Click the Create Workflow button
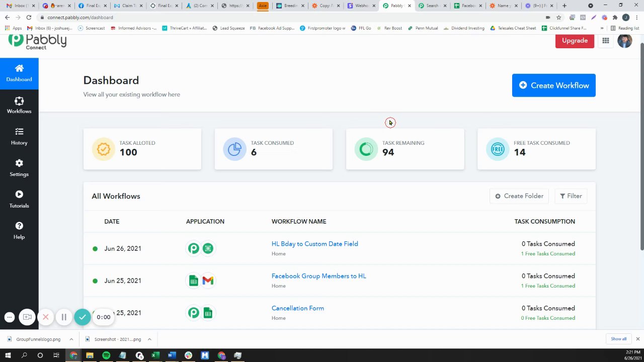This screenshot has height=362, width=644. pyautogui.click(x=553, y=85)
